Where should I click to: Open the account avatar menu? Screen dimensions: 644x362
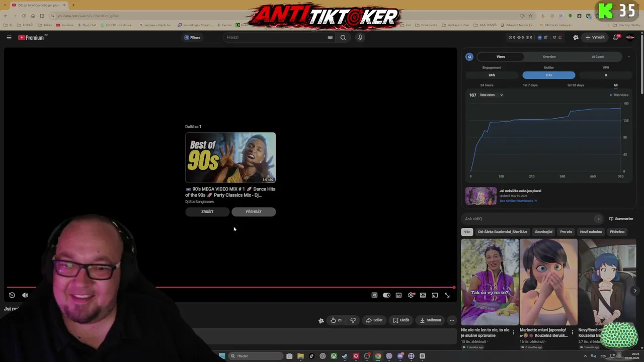(x=630, y=37)
